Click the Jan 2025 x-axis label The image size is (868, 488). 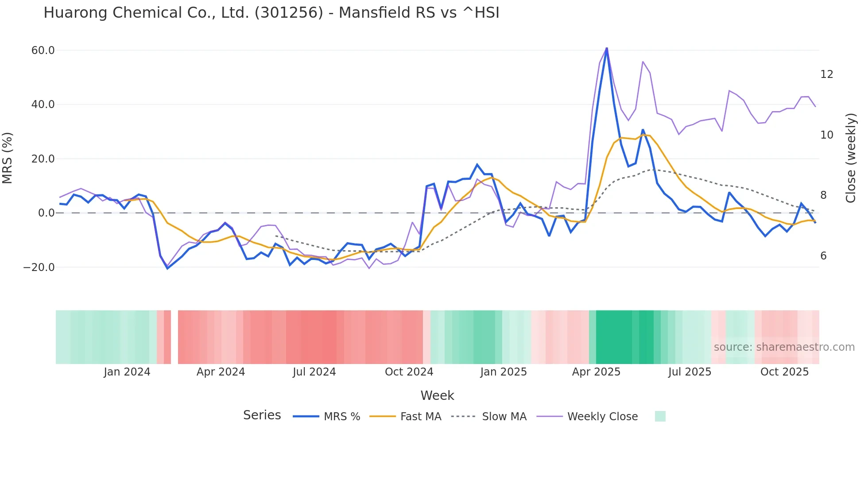(504, 372)
